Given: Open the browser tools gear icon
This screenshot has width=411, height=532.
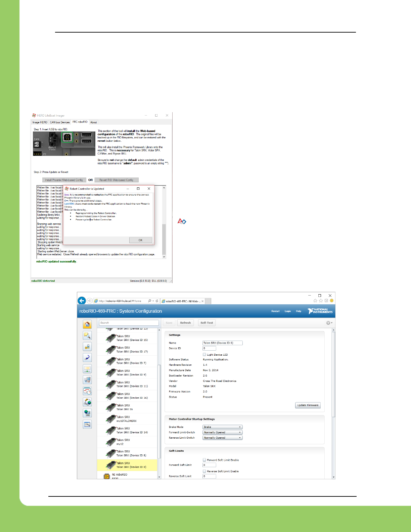Looking at the screenshot, I should tap(326, 301).
